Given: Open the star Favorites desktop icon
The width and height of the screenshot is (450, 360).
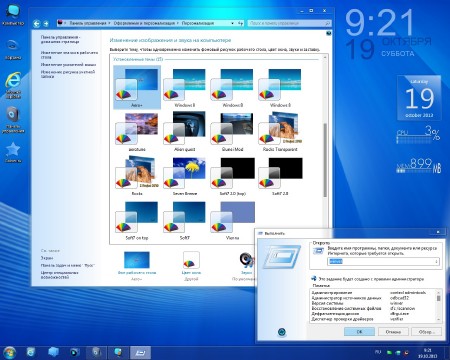Looking at the screenshot, I should (x=13, y=152).
